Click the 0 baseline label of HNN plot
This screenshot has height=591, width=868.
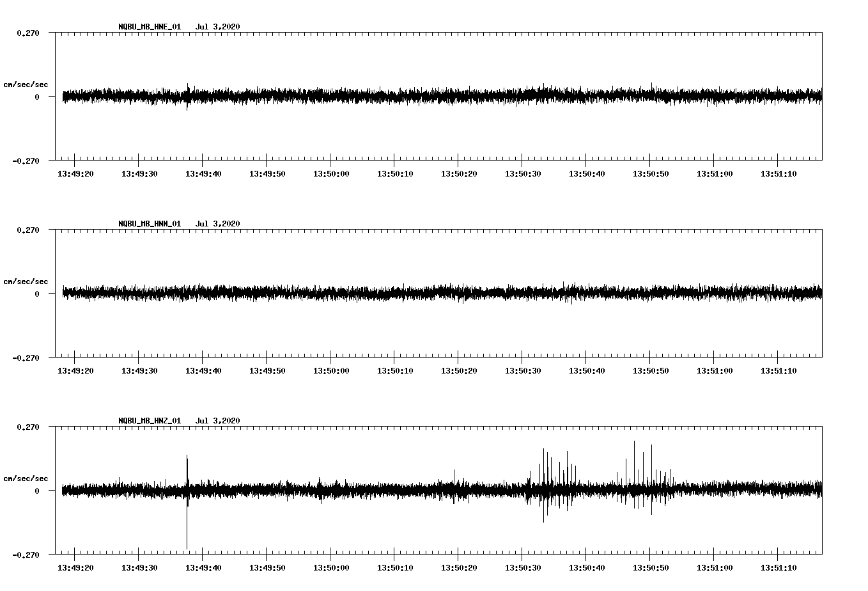click(x=37, y=294)
